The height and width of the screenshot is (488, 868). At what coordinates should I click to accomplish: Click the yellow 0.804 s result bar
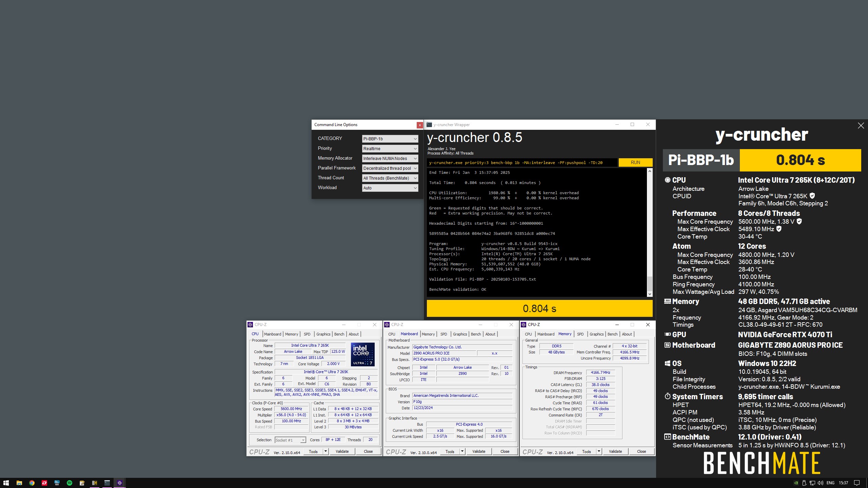point(539,308)
